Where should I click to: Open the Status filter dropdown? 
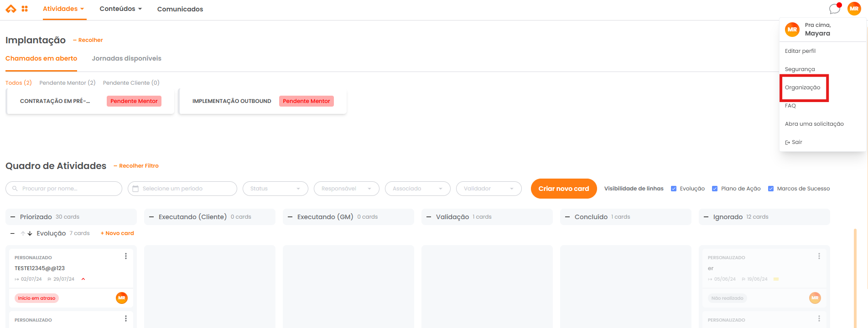(275, 189)
